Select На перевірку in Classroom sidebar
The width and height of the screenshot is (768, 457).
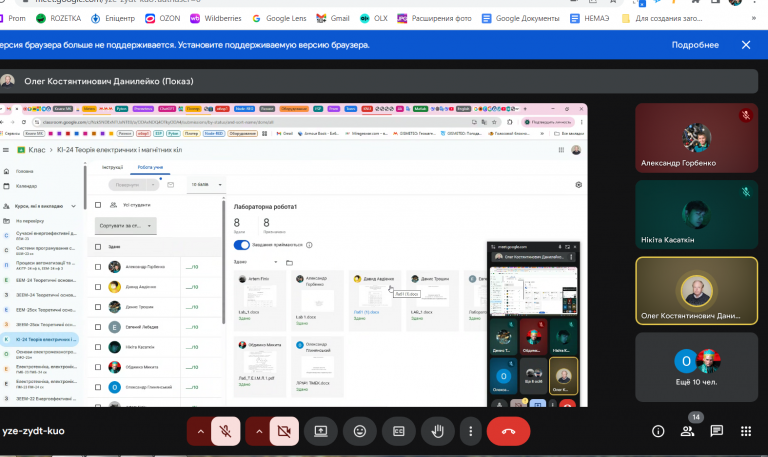click(29, 221)
